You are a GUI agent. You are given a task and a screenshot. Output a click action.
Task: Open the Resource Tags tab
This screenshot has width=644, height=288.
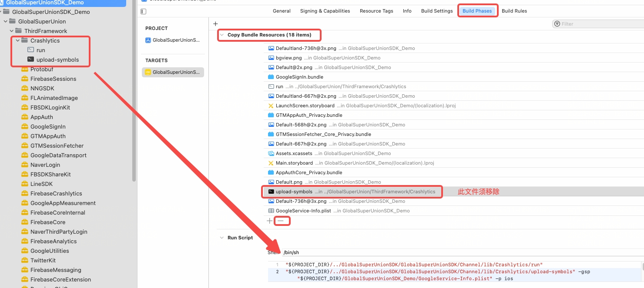(x=376, y=11)
